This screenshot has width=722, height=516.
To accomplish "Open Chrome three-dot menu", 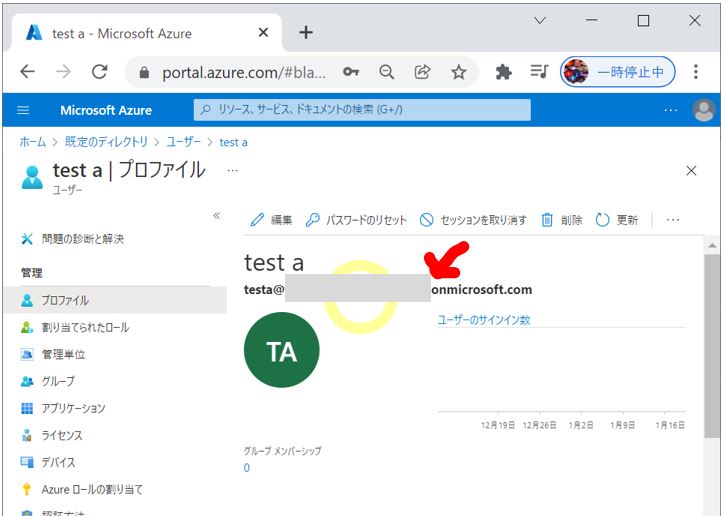I will 696,71.
